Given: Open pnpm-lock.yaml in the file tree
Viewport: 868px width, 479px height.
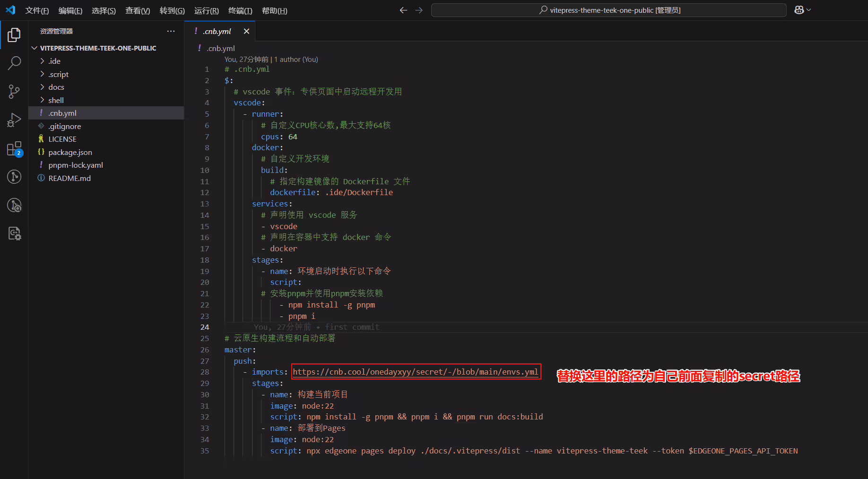Looking at the screenshot, I should 106,165.
